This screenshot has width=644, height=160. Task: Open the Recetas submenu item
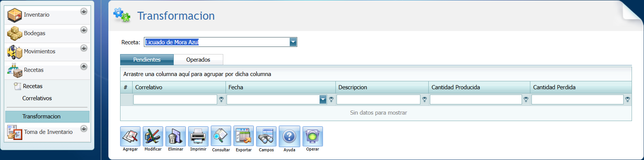(x=32, y=86)
